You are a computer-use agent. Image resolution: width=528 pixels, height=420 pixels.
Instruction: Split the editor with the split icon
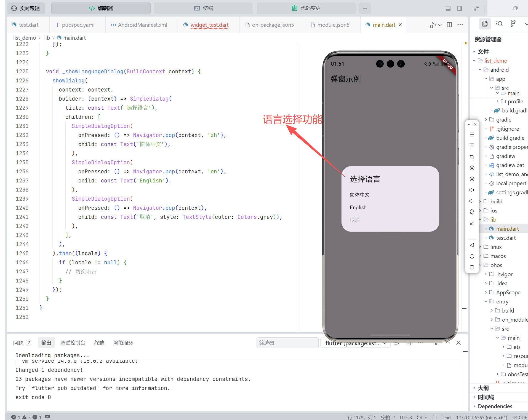pyautogui.click(x=449, y=25)
